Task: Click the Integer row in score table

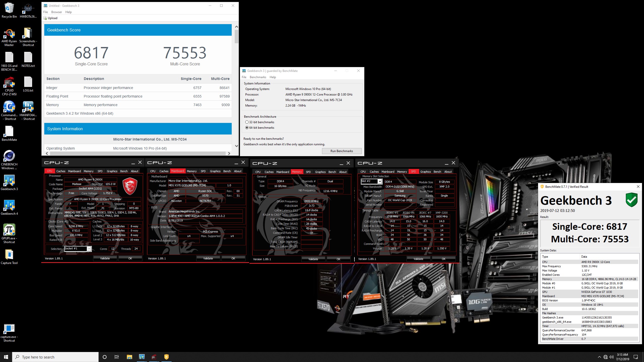Action: pyautogui.click(x=138, y=88)
